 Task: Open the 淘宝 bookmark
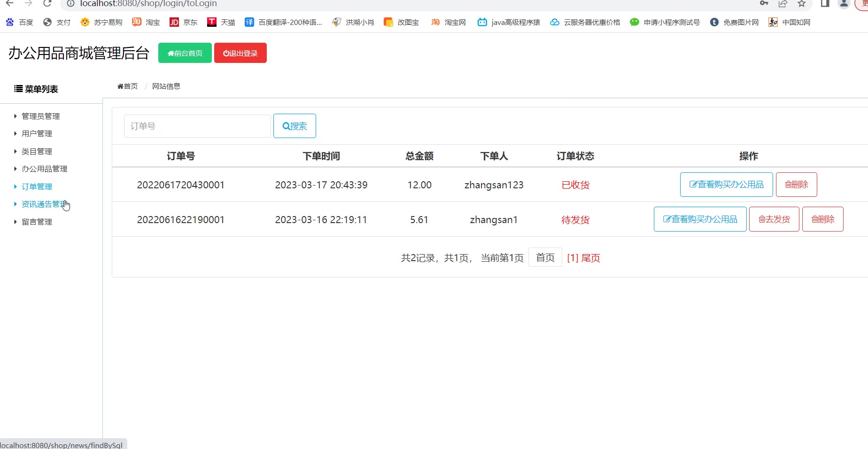pos(146,22)
